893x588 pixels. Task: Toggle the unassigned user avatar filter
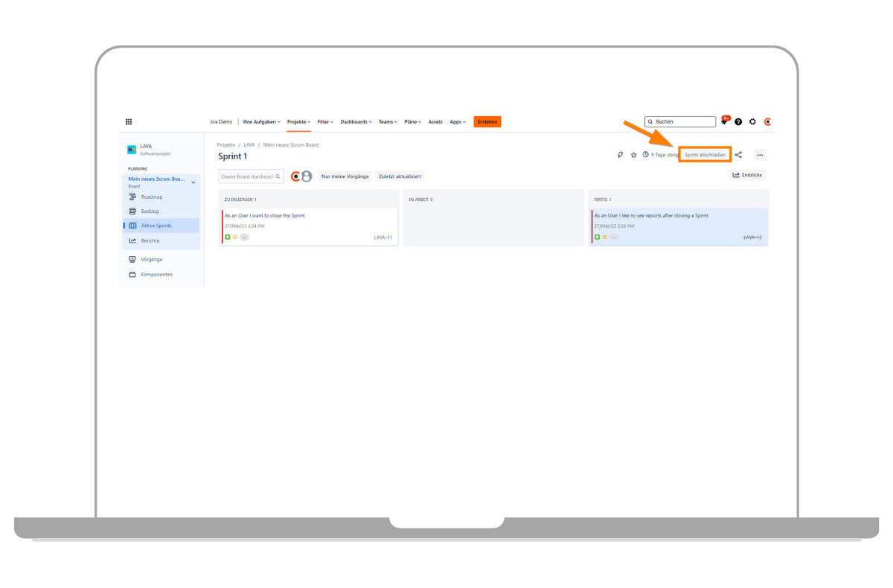point(307,176)
